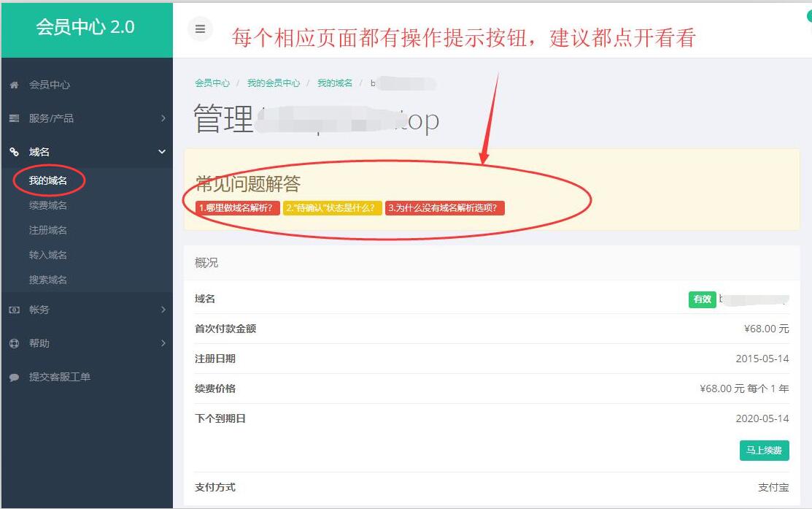Click the chat bubble icon beside 提交客服工单
812x509 pixels.
[14, 378]
